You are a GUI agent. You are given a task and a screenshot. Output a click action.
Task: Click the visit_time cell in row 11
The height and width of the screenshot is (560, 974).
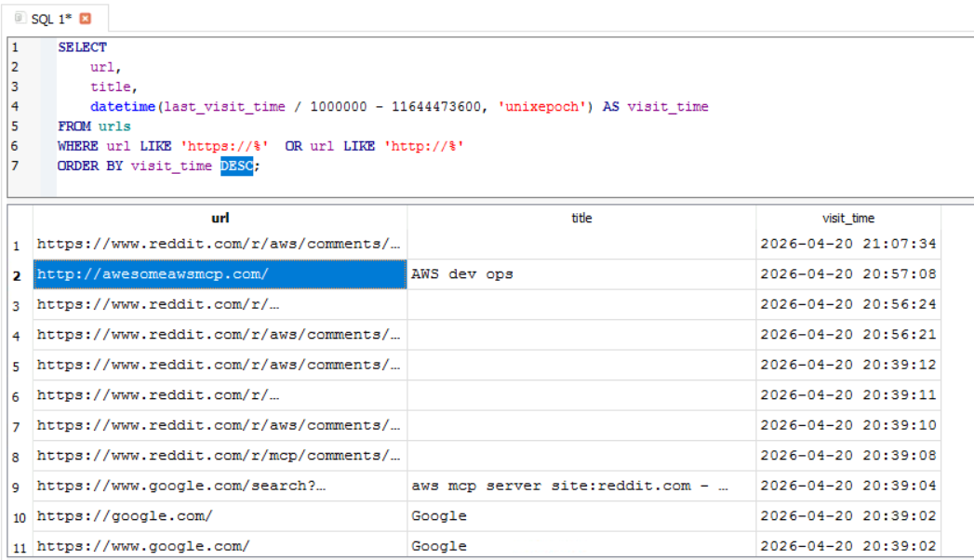847,546
